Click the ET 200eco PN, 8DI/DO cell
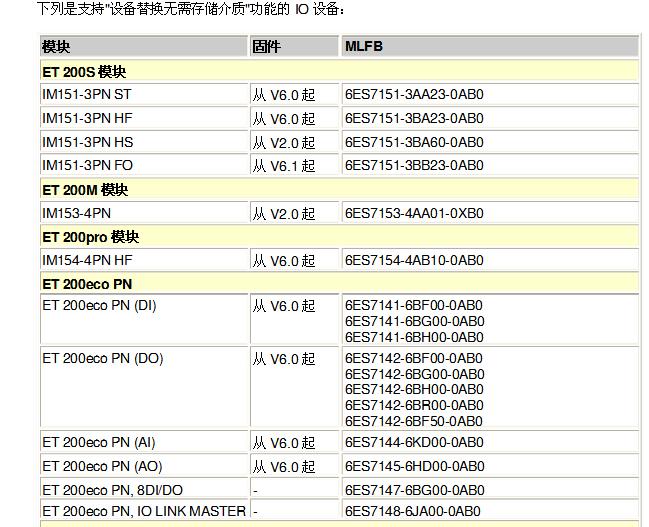 click(144, 489)
